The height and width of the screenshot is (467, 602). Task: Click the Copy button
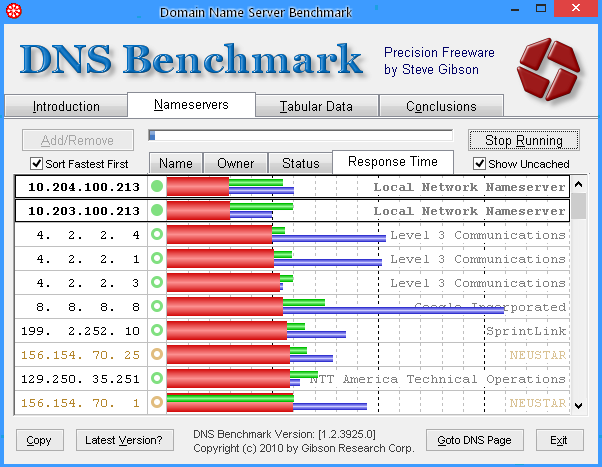pyautogui.click(x=40, y=440)
